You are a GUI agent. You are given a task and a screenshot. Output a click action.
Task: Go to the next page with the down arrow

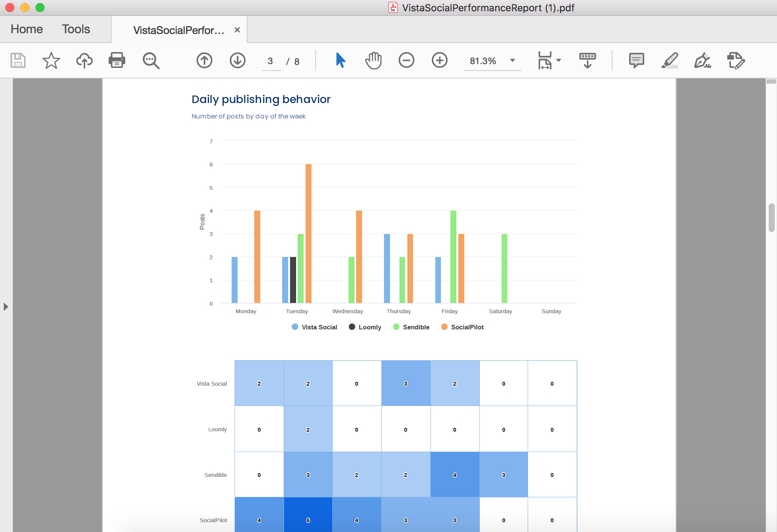tap(238, 60)
